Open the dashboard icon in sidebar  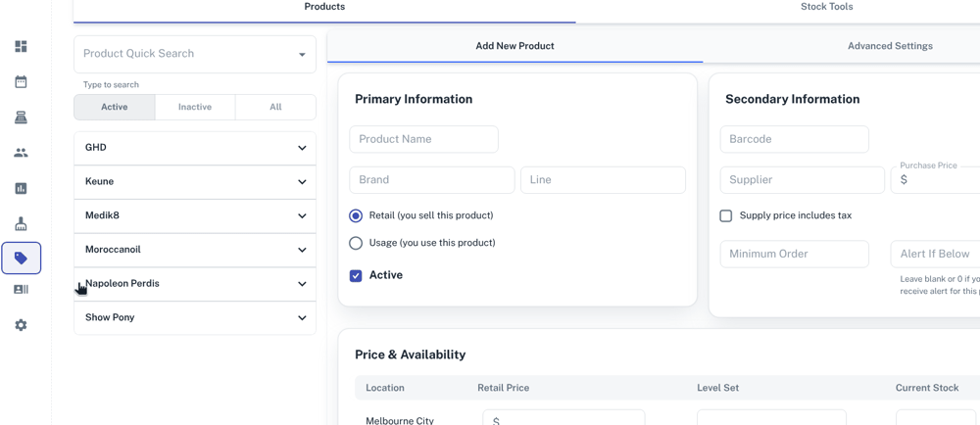point(21,47)
